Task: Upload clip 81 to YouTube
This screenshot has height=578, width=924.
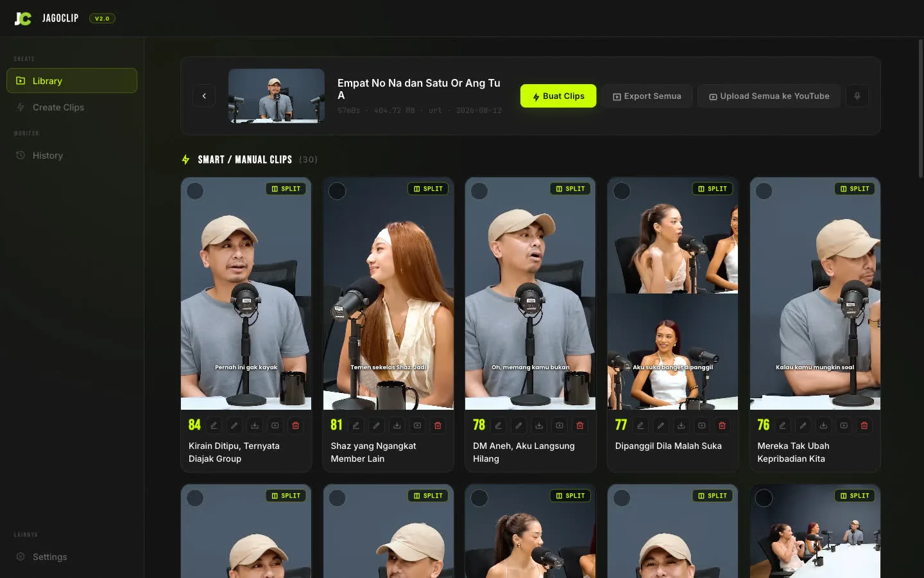Action: click(418, 425)
